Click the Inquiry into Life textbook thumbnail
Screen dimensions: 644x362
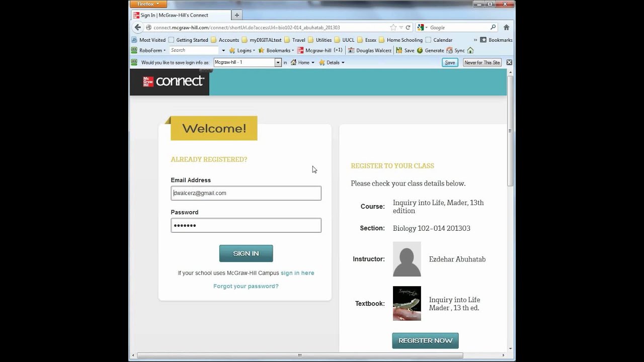(407, 303)
